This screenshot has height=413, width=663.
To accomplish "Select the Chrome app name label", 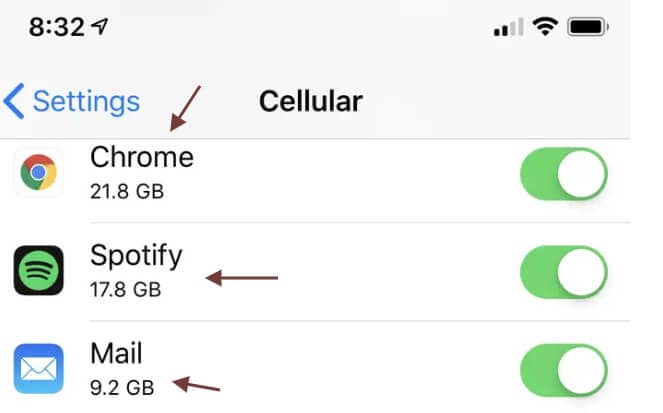I will [141, 158].
